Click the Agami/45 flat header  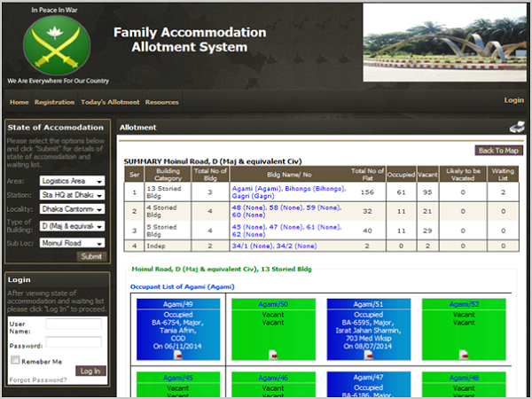[178, 378]
